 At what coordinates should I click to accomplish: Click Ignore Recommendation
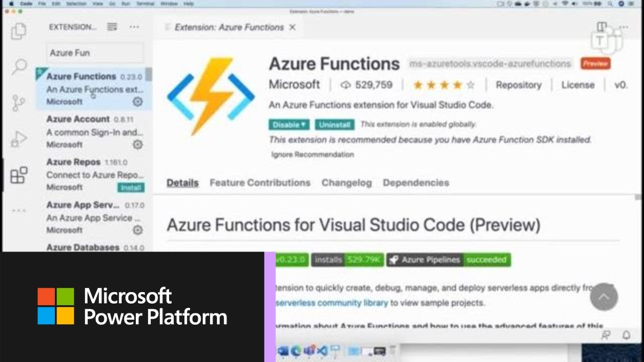(312, 154)
